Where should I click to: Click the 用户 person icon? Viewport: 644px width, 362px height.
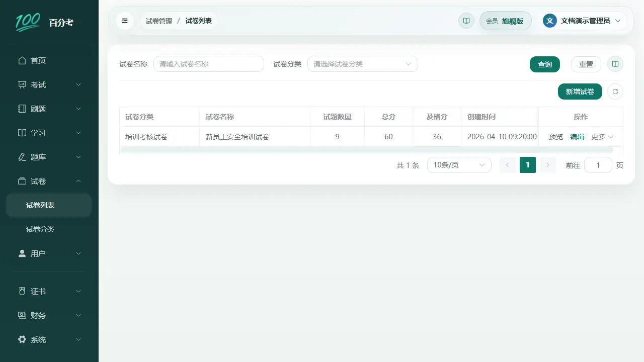pos(22,253)
